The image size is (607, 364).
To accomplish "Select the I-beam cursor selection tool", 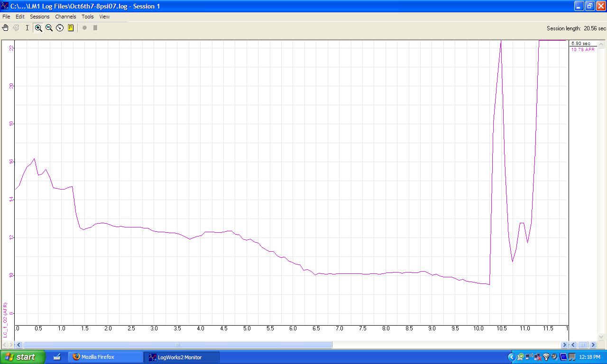I will click(x=27, y=28).
